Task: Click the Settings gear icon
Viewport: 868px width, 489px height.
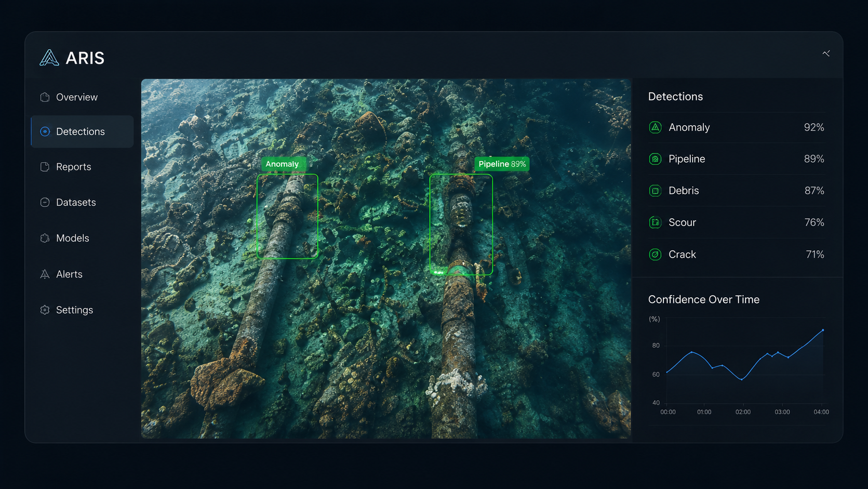Action: coord(45,310)
